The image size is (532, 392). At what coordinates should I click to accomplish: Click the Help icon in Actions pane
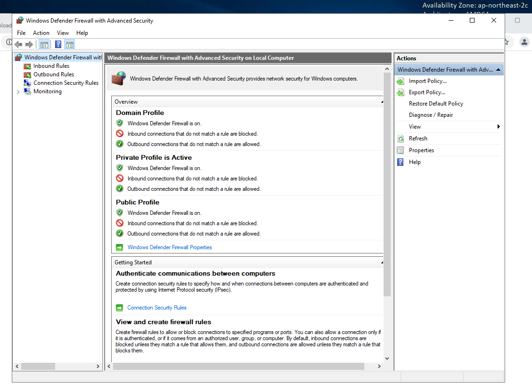tap(401, 162)
